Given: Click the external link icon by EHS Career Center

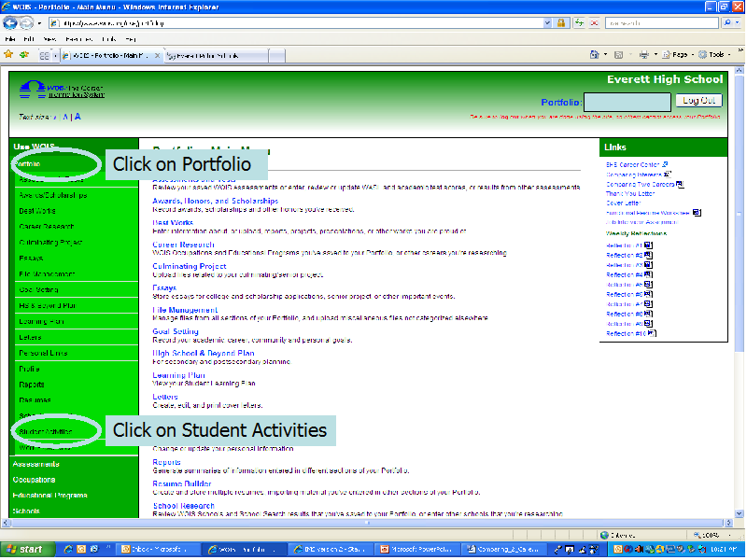Looking at the screenshot, I should [x=665, y=164].
